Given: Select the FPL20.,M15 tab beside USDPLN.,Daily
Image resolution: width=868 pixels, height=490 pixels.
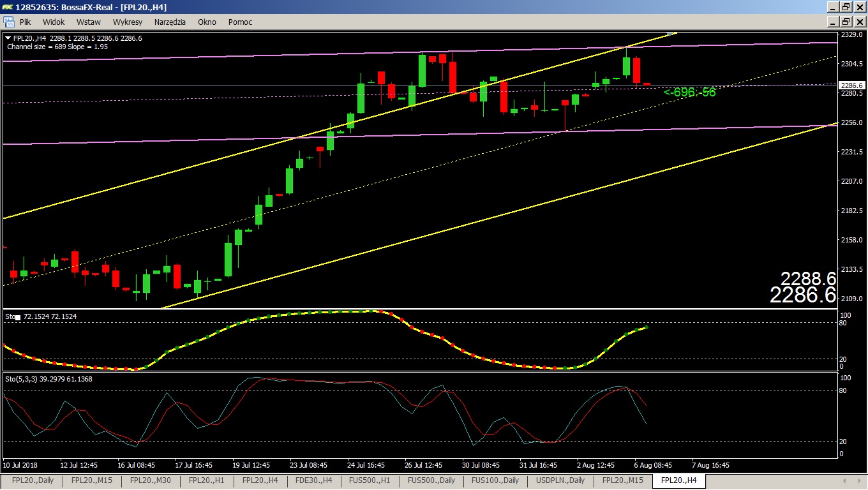Looking at the screenshot, I should pos(623,480).
